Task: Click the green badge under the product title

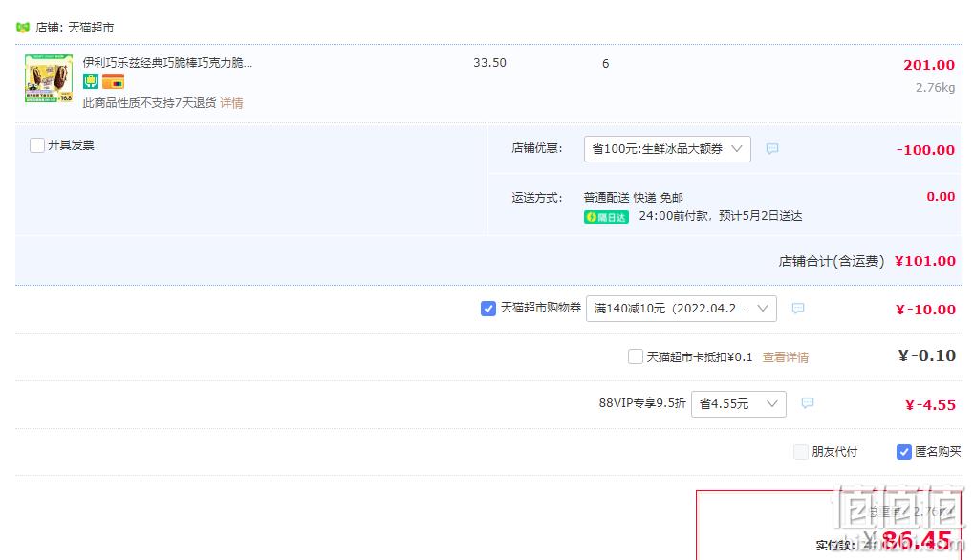Action: [91, 80]
